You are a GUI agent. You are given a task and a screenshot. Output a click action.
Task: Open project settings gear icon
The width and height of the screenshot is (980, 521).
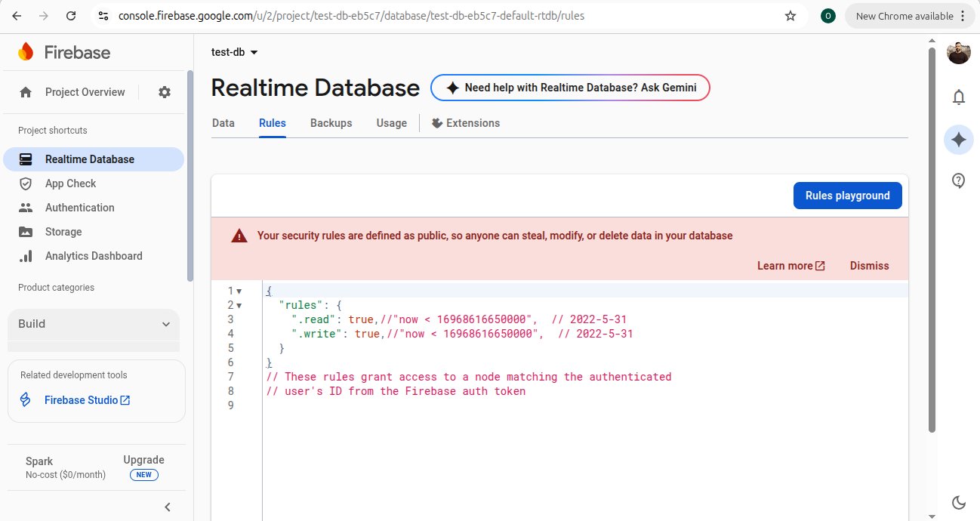pos(165,92)
